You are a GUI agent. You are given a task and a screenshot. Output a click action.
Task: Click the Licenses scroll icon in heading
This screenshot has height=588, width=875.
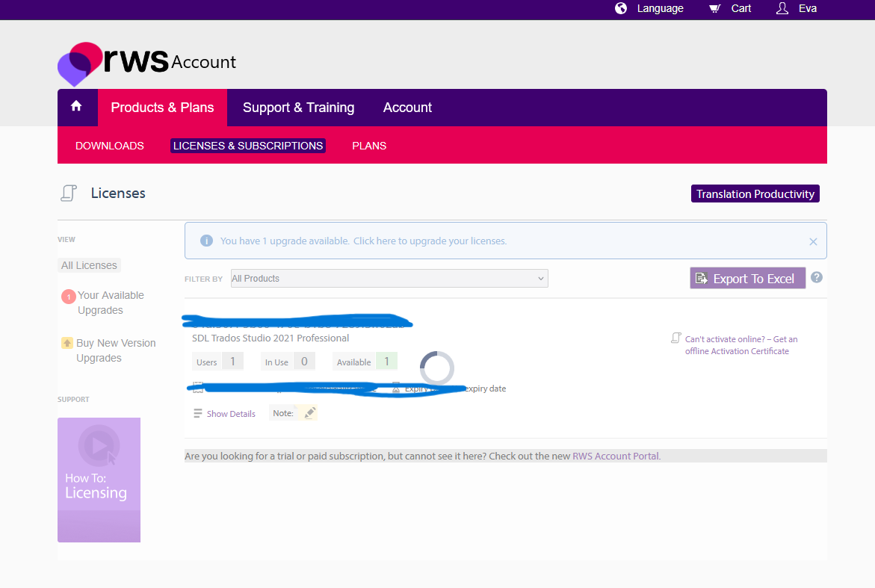pos(69,193)
